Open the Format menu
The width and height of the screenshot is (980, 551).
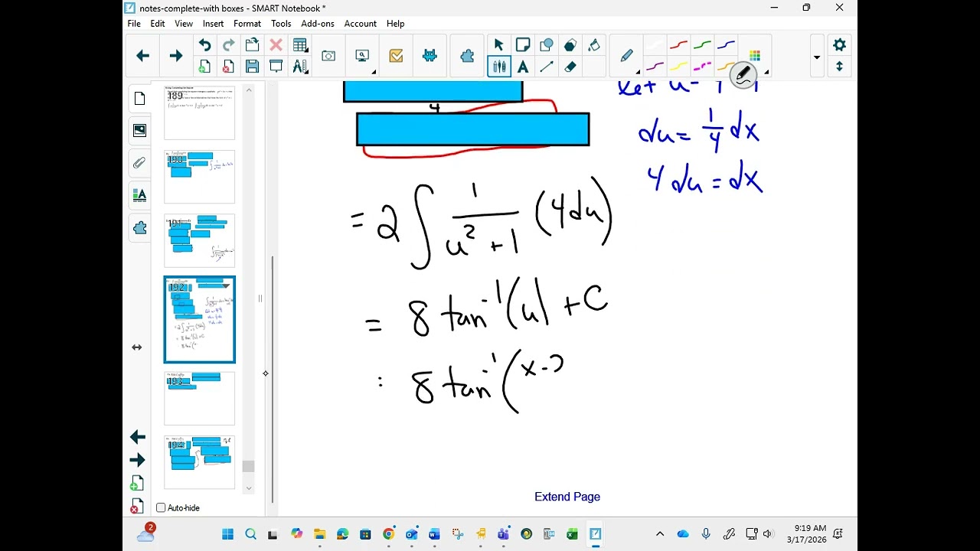point(247,24)
